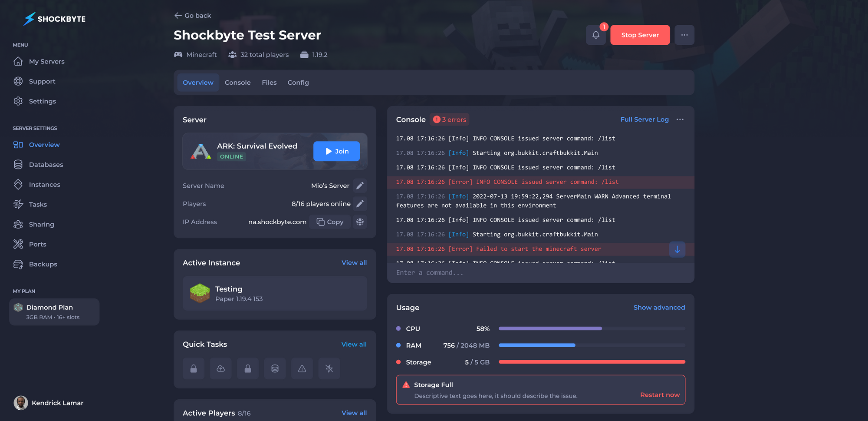Open Backups in the sidebar
Viewport: 868px width, 421px height.
click(x=43, y=264)
